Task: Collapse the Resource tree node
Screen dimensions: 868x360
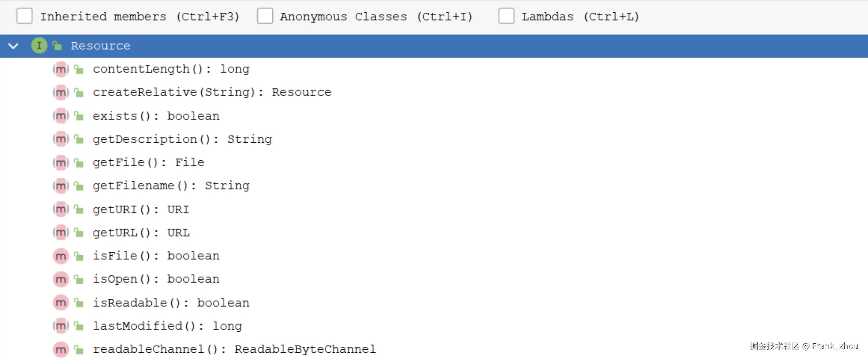Action: [13, 46]
